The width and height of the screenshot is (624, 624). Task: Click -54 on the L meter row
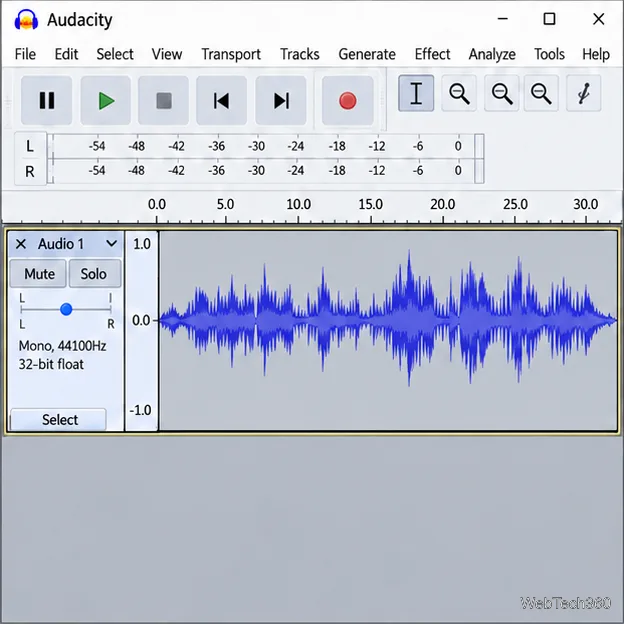pyautogui.click(x=97, y=146)
